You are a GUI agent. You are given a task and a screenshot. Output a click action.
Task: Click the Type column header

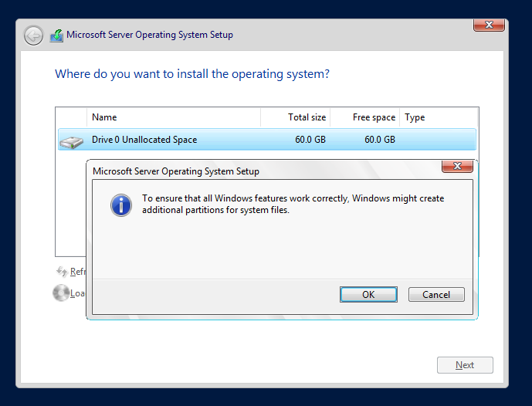(x=415, y=117)
